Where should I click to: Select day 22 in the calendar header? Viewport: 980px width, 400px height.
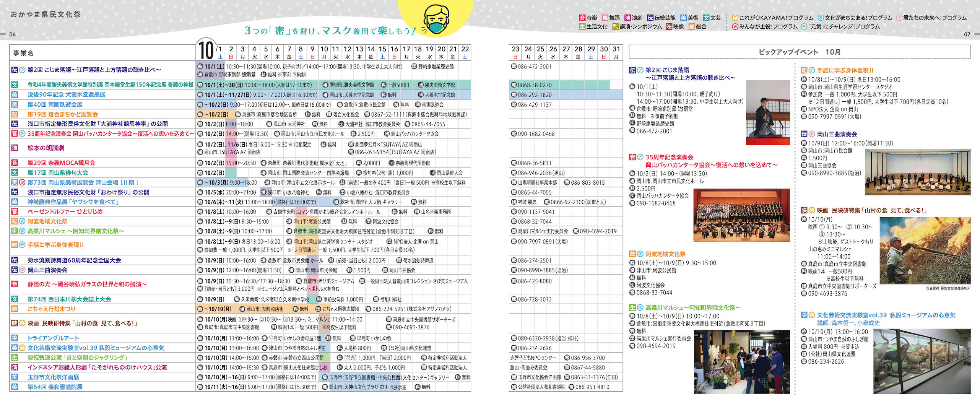[x=465, y=52]
